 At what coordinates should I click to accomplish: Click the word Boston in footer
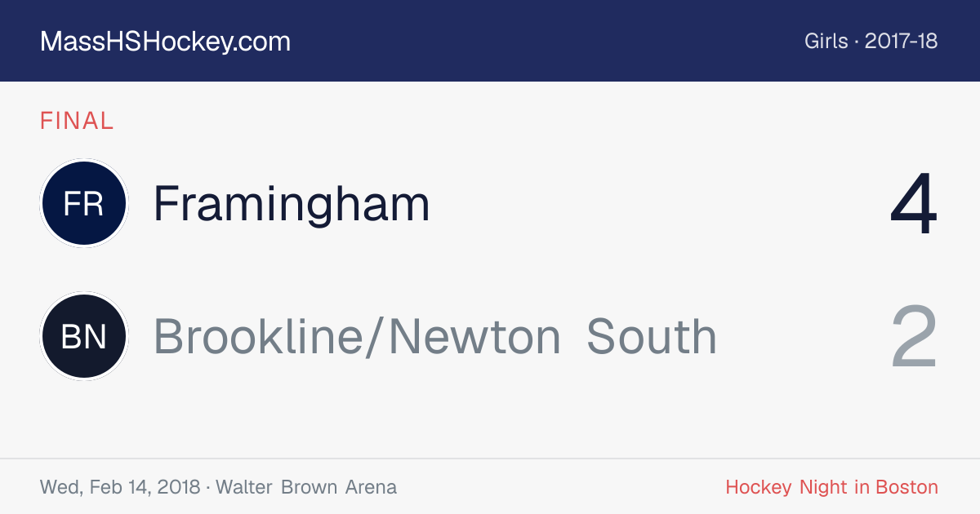906,488
